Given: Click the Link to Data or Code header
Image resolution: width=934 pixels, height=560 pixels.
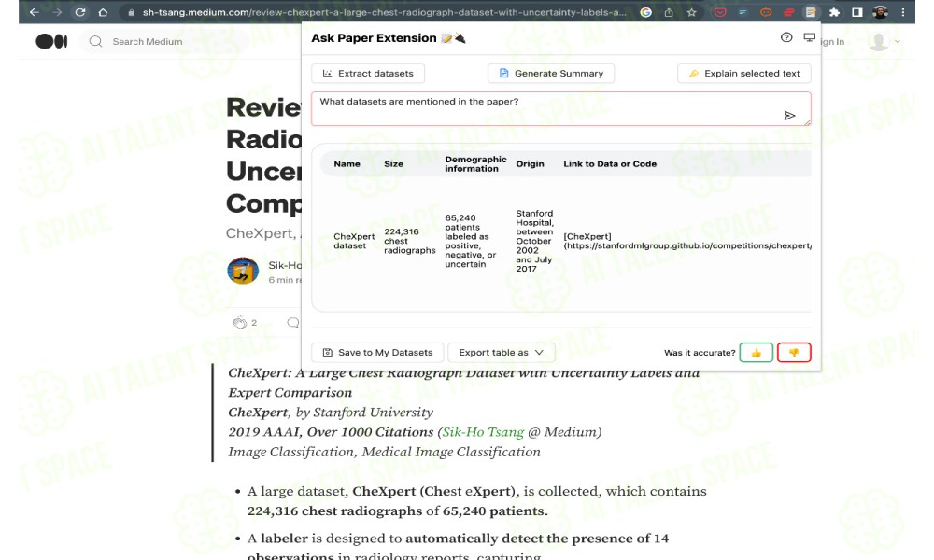Looking at the screenshot, I should pyautogui.click(x=610, y=163).
